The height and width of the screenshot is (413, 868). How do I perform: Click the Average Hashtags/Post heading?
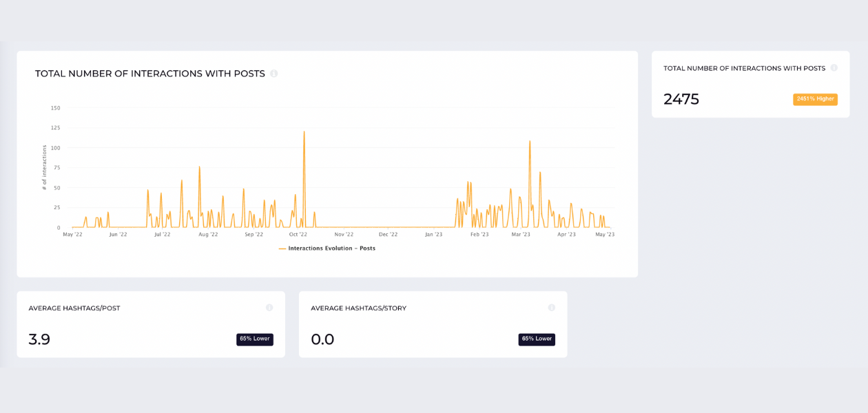pyautogui.click(x=74, y=308)
